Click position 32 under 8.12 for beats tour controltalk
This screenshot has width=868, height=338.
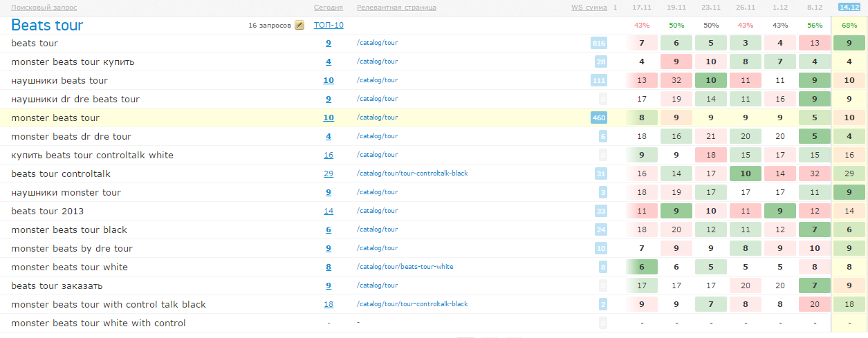815,173
